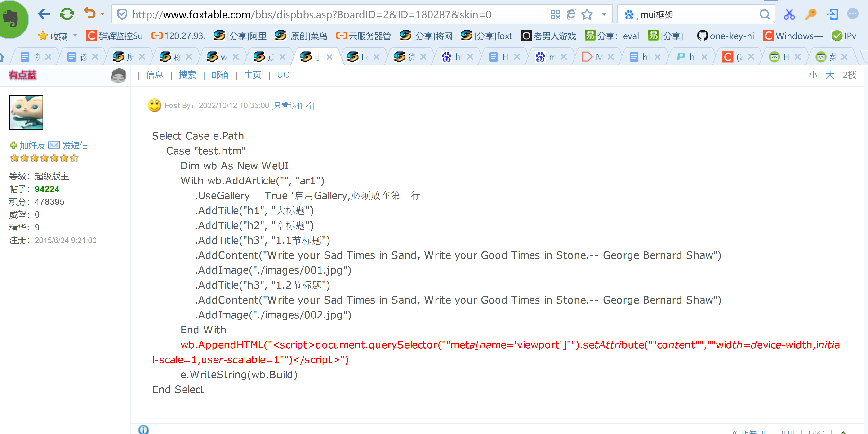
Task: Open user profile 有点蓝
Action: [x=22, y=75]
